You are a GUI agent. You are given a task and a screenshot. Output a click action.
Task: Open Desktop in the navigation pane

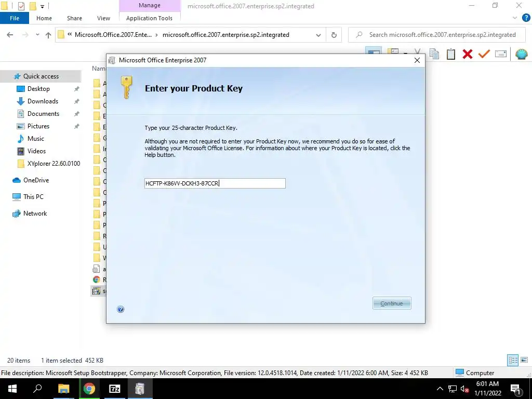point(38,89)
